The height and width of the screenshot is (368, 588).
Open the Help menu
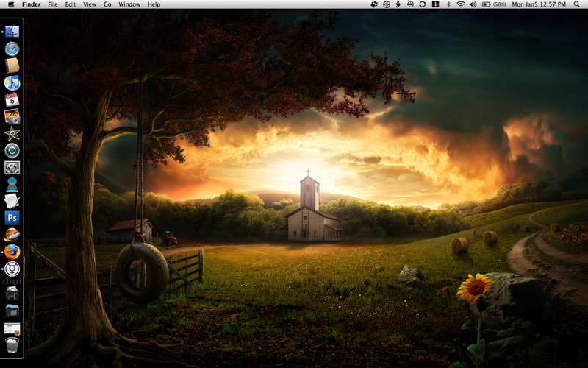(154, 4)
